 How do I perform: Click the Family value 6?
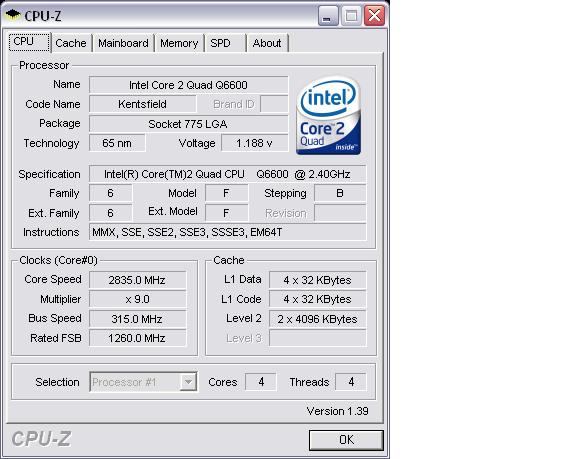[x=110, y=194]
